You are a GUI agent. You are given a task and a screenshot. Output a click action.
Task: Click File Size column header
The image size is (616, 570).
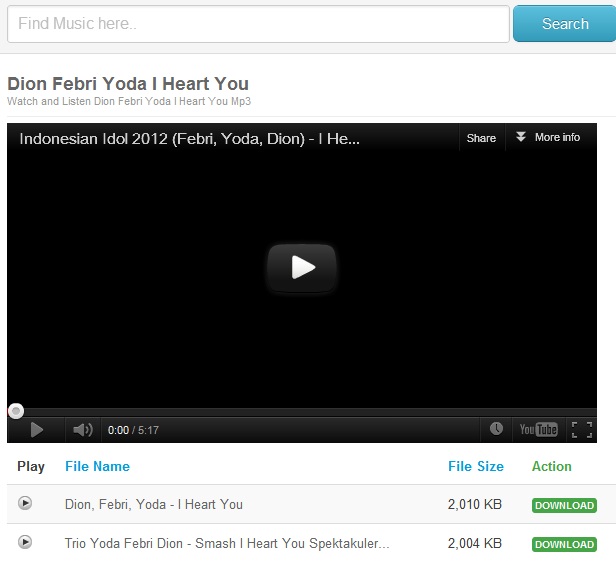pyautogui.click(x=476, y=466)
